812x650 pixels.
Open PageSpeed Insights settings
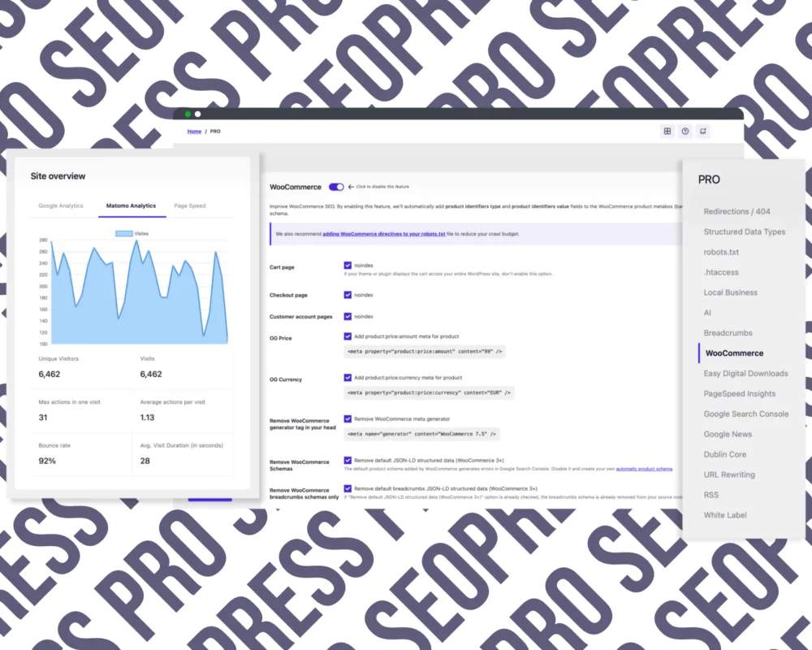click(740, 393)
